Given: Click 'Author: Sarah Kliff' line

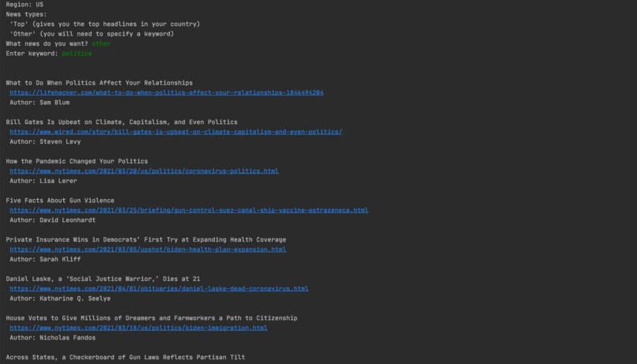Looking at the screenshot, I should pos(45,259).
